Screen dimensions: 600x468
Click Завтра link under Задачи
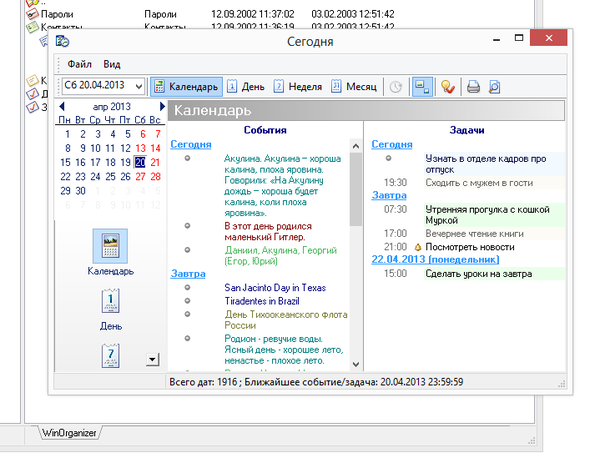(x=389, y=195)
